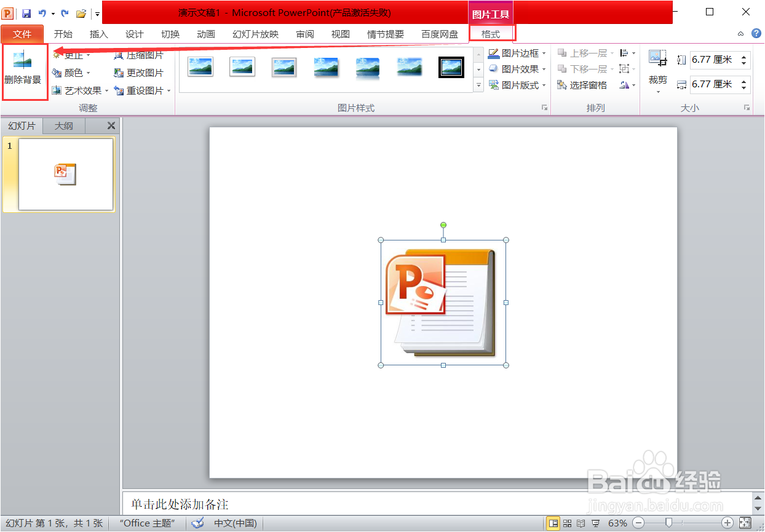Switch to Normal view icon
Image resolution: width=765 pixels, height=532 pixels.
pyautogui.click(x=553, y=523)
